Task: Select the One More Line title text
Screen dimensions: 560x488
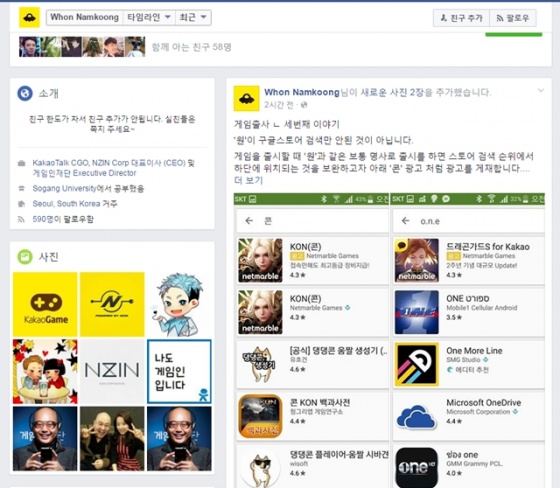Action: click(x=474, y=350)
